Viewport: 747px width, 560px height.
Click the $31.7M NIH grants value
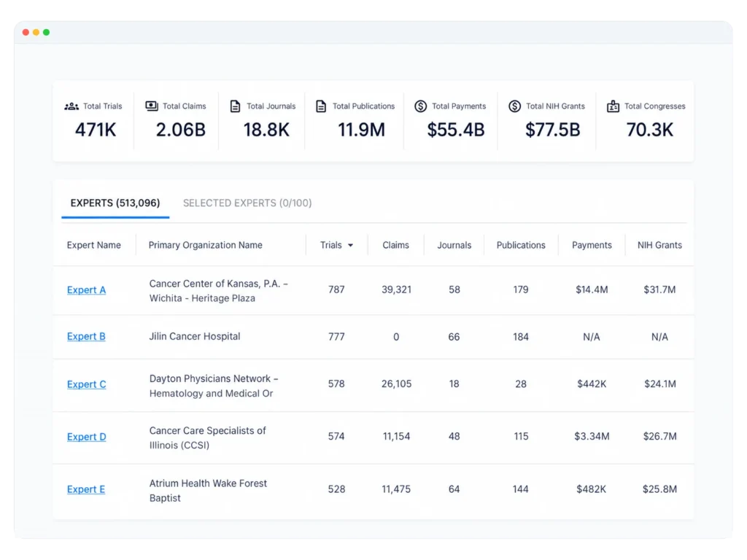click(x=659, y=289)
